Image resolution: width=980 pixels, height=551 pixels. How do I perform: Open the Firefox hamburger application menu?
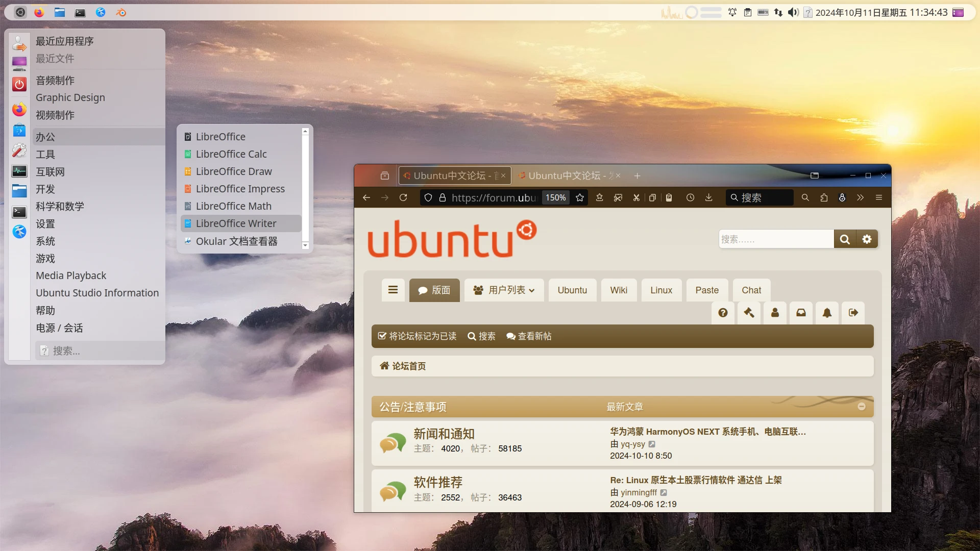[x=879, y=197]
